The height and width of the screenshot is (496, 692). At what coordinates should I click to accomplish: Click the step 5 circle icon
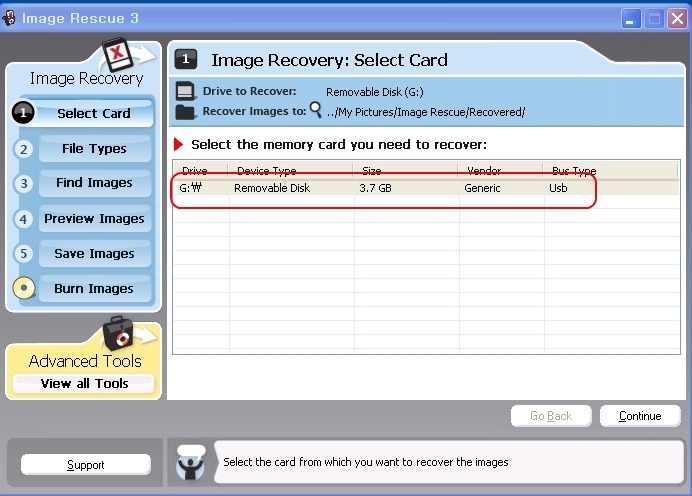point(24,254)
